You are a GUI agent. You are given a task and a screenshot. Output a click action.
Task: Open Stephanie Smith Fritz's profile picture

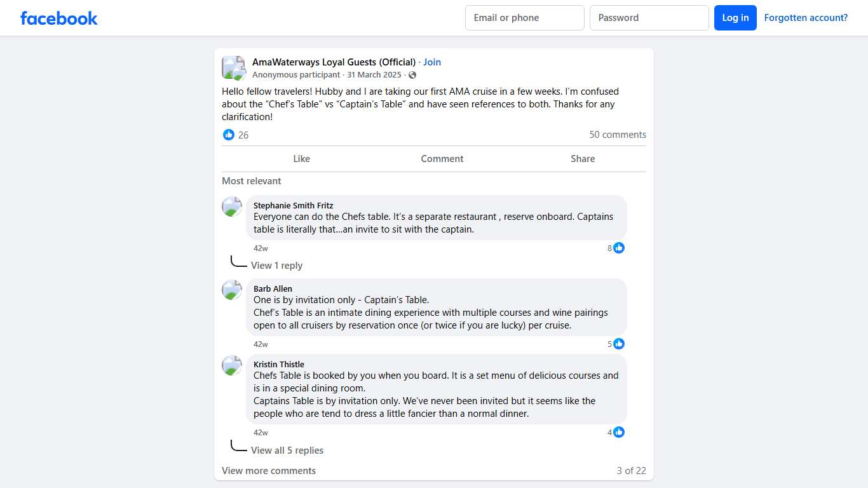click(232, 207)
